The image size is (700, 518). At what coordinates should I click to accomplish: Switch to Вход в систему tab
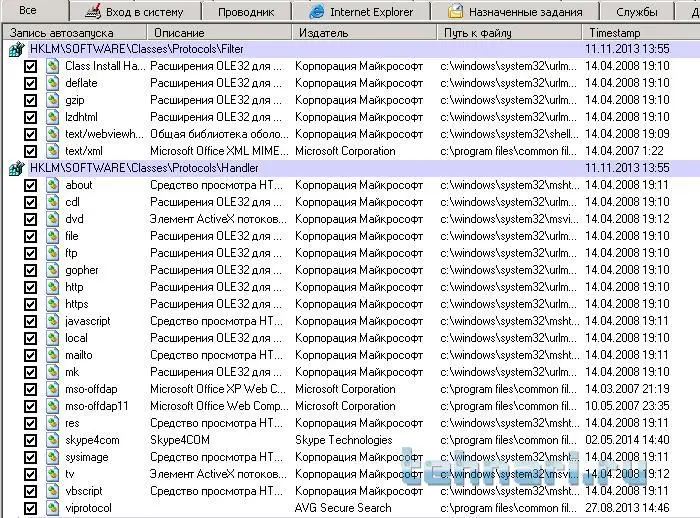click(x=134, y=12)
